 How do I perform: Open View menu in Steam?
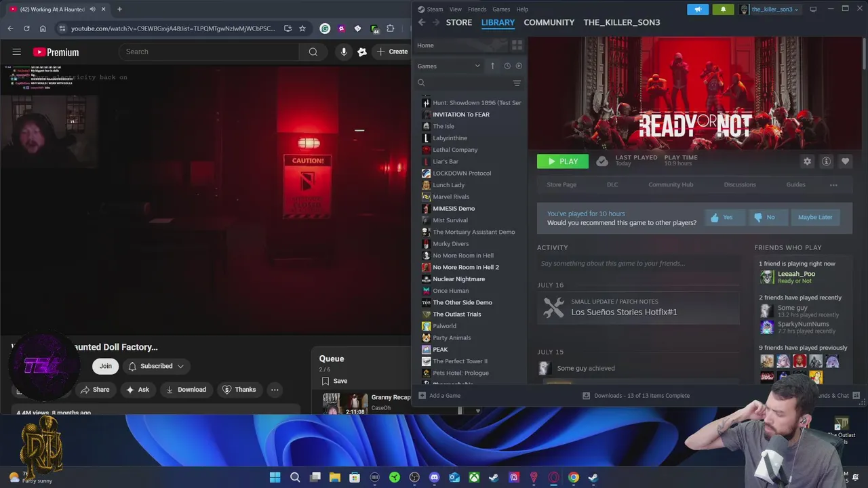[x=456, y=9]
